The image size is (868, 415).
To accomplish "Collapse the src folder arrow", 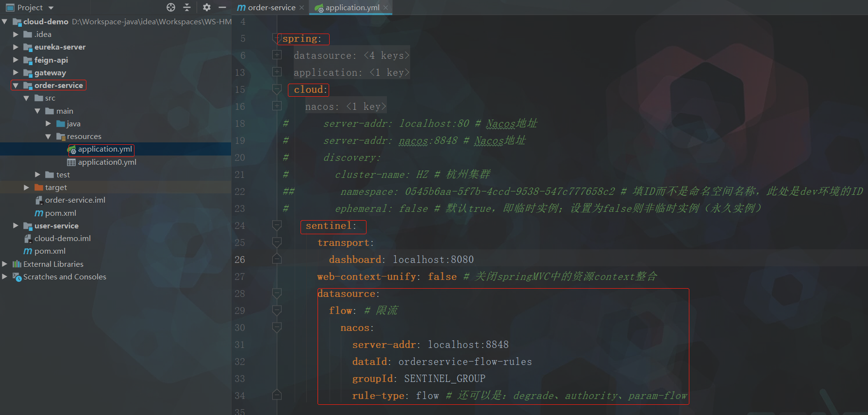I will point(27,98).
